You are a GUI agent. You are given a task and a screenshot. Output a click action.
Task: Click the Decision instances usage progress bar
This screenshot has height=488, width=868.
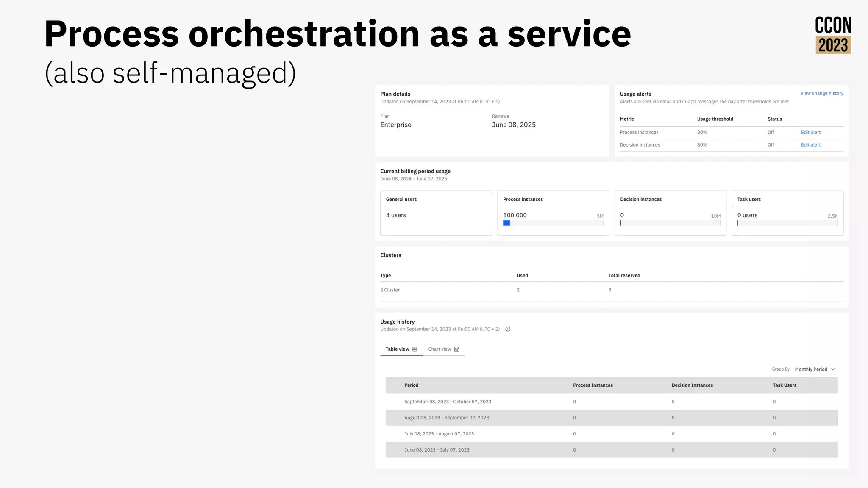(x=670, y=223)
